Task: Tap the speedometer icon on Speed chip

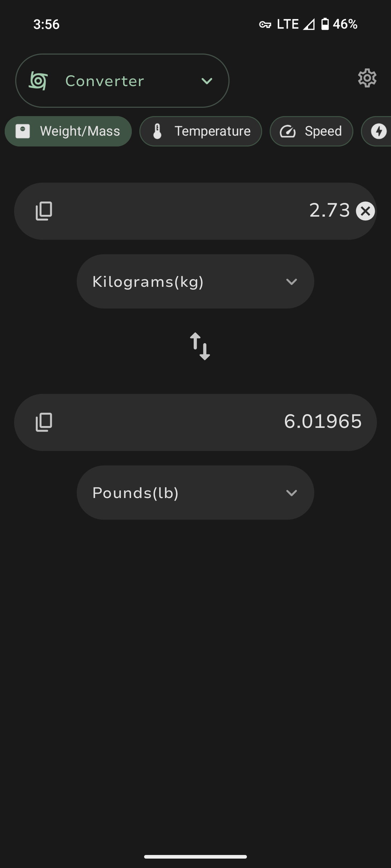Action: pos(288,131)
